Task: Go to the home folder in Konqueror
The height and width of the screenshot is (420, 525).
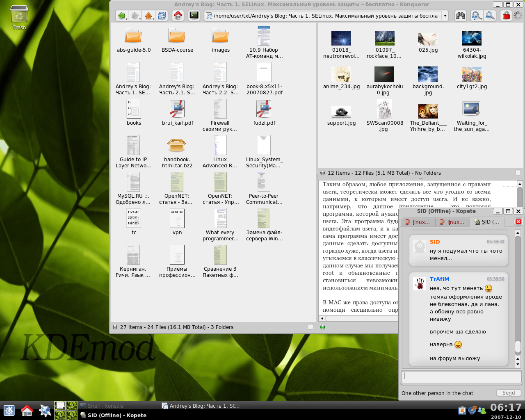Action: coord(178,16)
